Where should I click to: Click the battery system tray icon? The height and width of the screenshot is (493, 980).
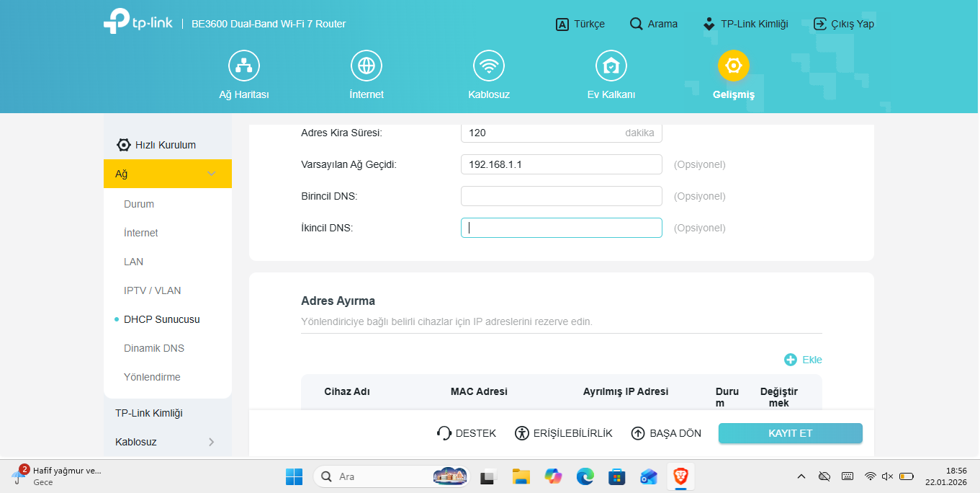tap(907, 476)
